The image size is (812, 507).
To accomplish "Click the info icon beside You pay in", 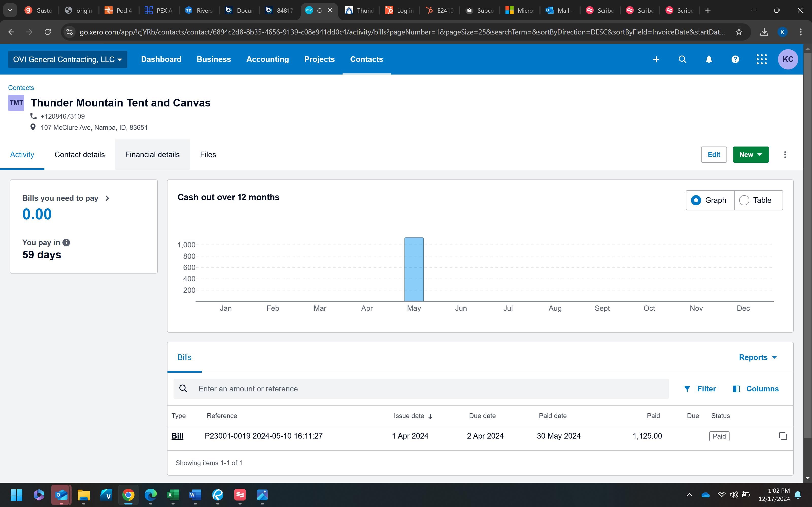I will [66, 242].
